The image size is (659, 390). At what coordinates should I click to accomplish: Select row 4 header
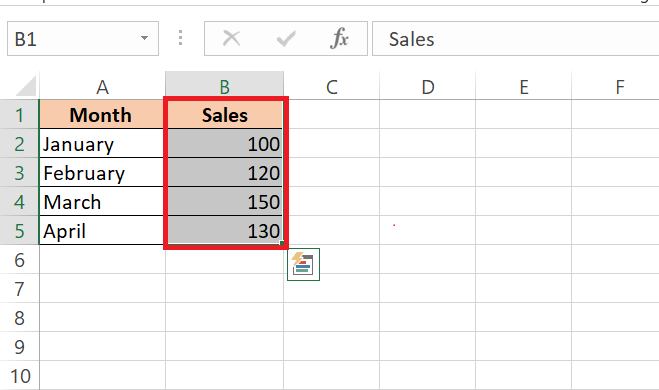(19, 202)
